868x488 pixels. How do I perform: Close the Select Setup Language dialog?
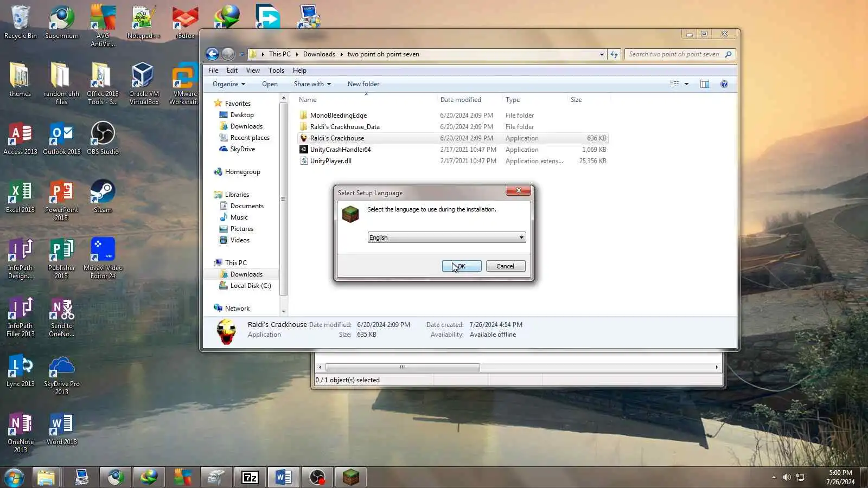tap(518, 190)
